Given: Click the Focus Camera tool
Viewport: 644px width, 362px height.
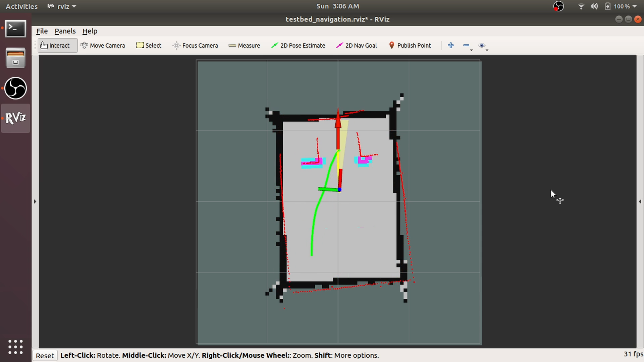Looking at the screenshot, I should pos(195,45).
